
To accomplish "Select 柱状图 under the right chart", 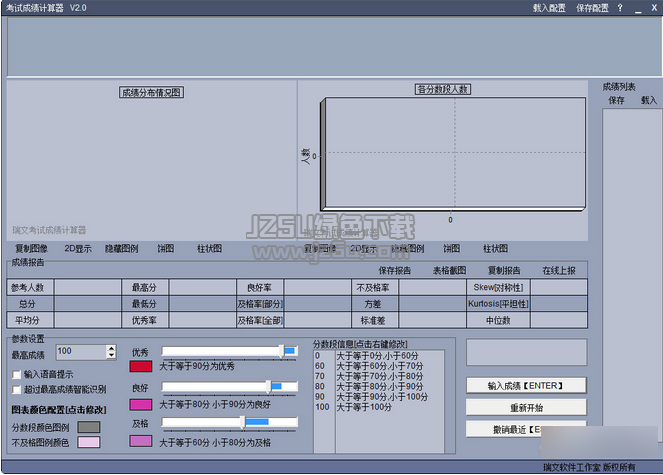I will tap(495, 249).
